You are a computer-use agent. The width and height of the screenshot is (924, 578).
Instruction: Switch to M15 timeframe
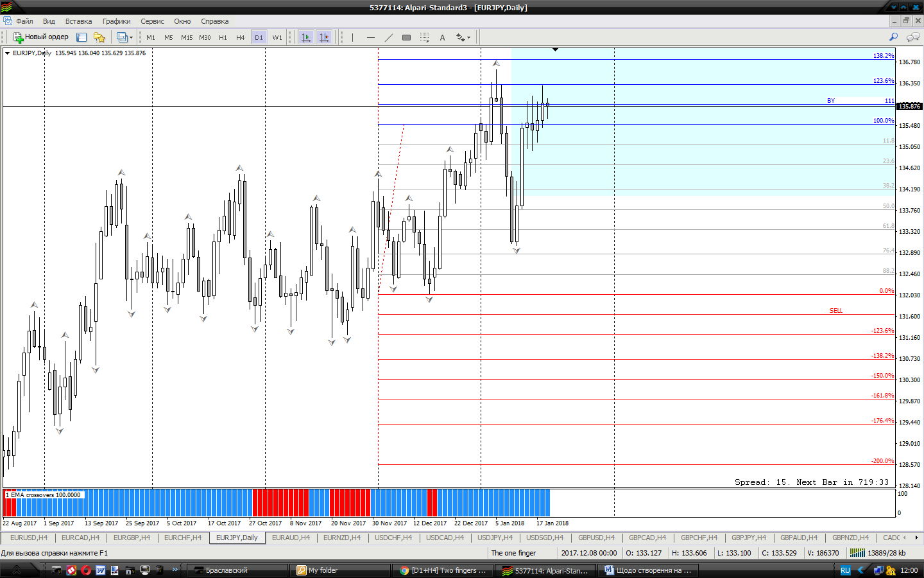coord(187,37)
